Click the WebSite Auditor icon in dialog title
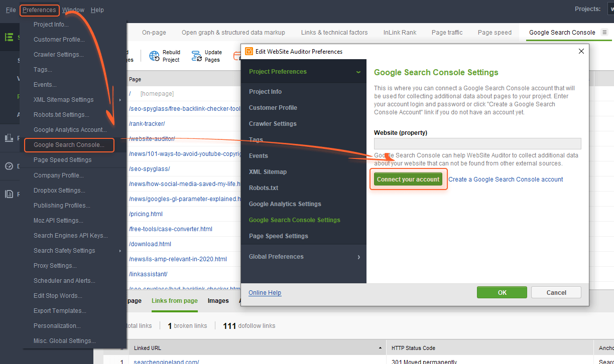 pyautogui.click(x=249, y=51)
